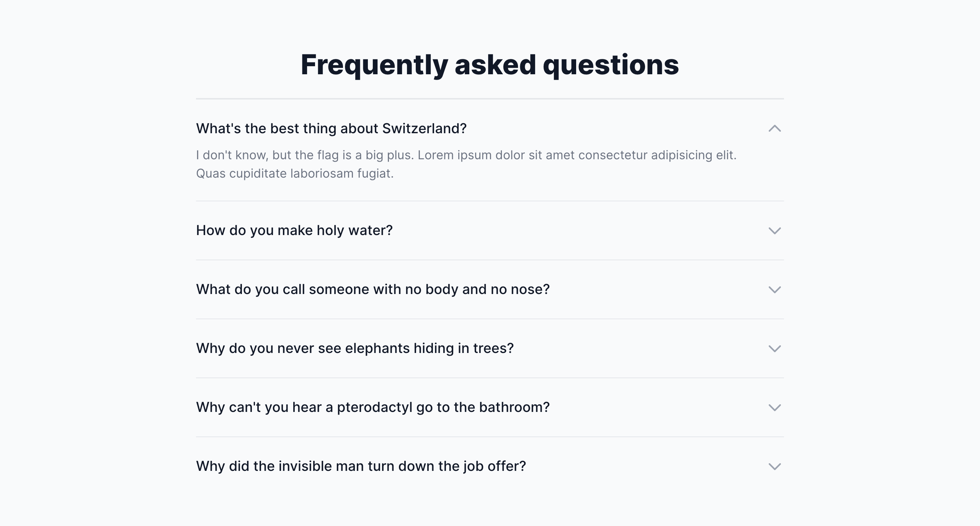Show answer for the pterodactyl bathroom question
980x526 pixels.
372,407
